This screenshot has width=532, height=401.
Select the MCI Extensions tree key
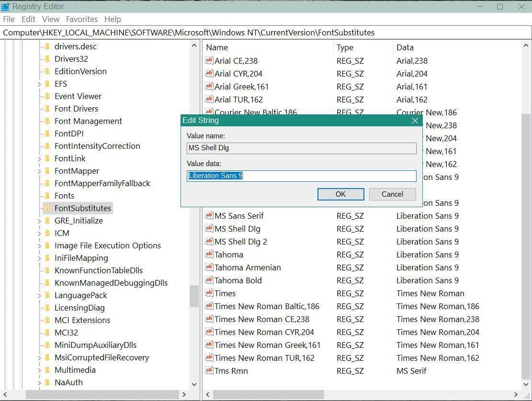point(82,320)
